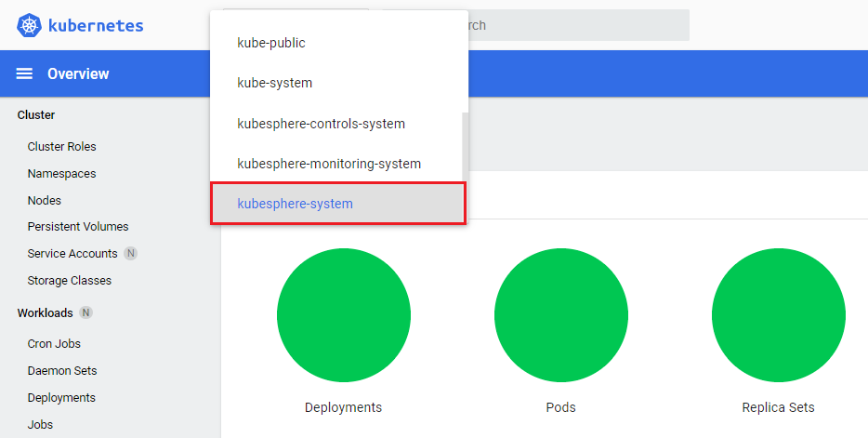Click the Pods green status circle
Screen dimensions: 868x438
[561, 315]
